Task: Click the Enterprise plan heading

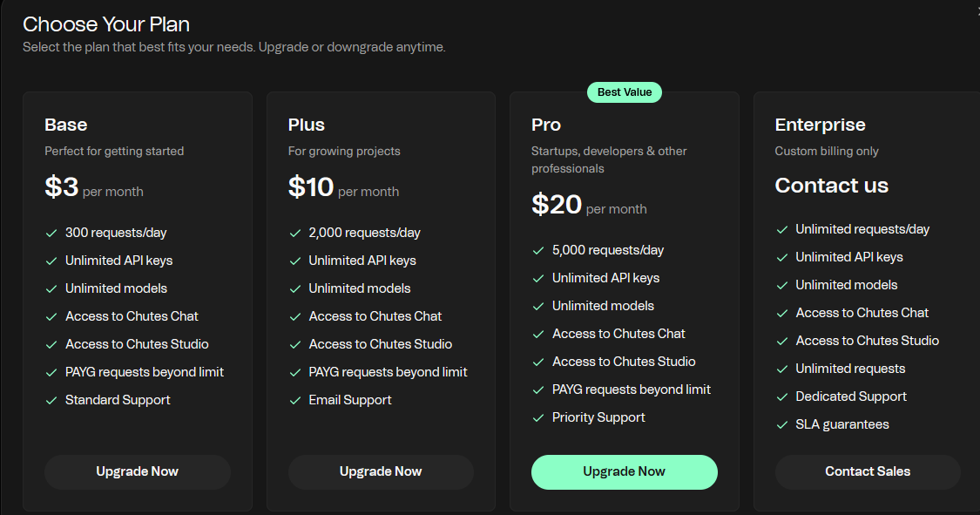Action: [x=820, y=125]
